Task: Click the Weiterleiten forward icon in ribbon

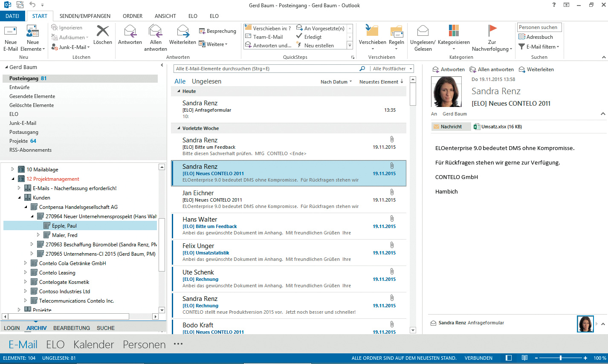Action: 182,32
